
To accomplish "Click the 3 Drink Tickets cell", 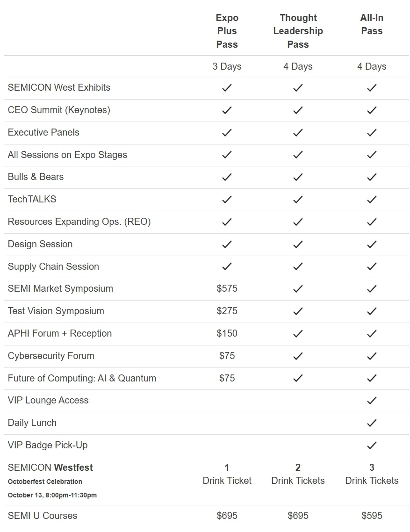I will tap(372, 474).
